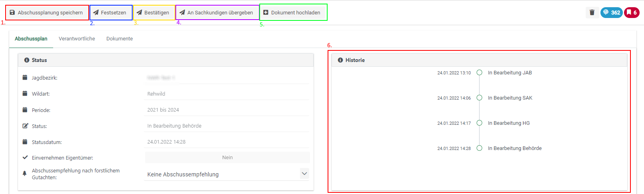Click the trash can delete icon
The width and height of the screenshot is (644, 194).
pyautogui.click(x=592, y=12)
